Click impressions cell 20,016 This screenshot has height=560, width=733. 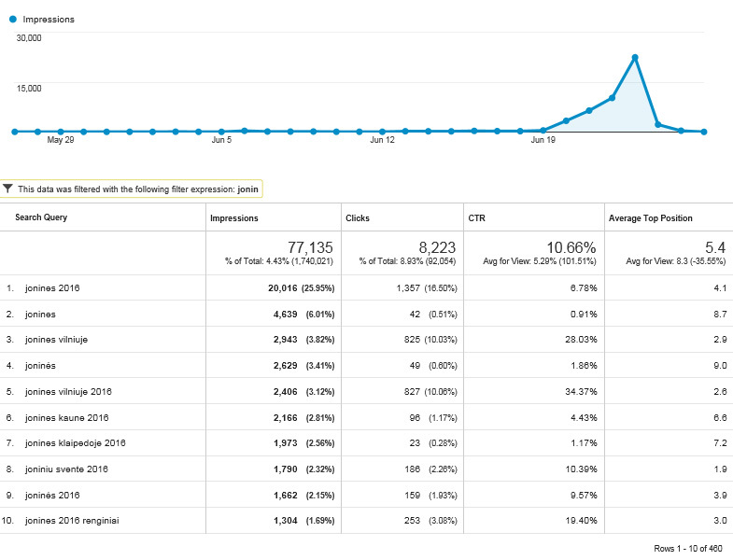(283, 288)
